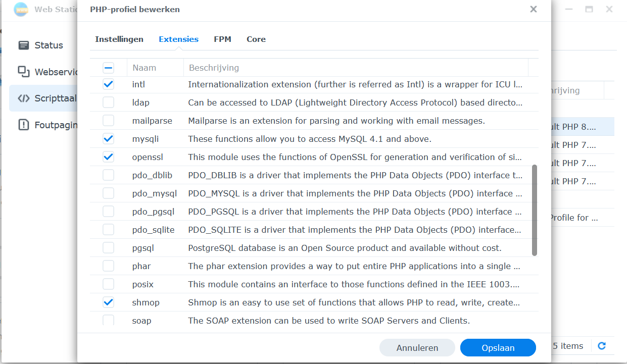
Task: Click the Web Station app icon
Action: coord(21,9)
